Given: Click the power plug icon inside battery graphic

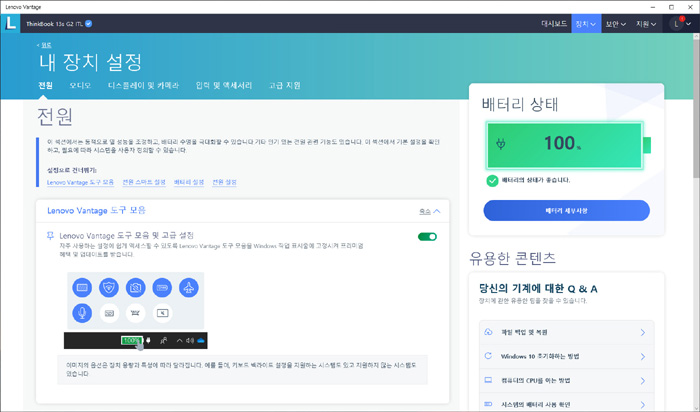Looking at the screenshot, I should click(501, 144).
